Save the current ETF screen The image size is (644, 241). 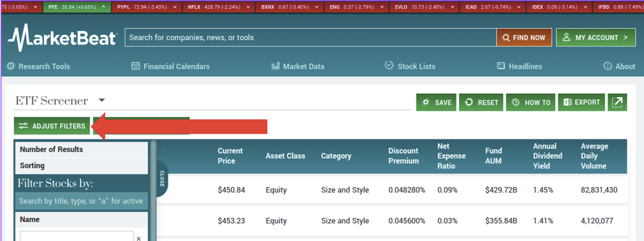coord(436,102)
